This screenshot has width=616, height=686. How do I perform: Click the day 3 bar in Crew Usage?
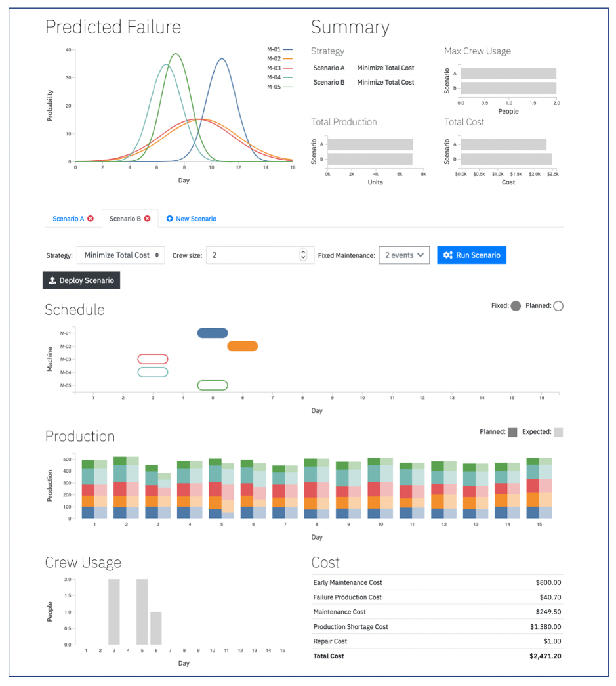click(114, 612)
